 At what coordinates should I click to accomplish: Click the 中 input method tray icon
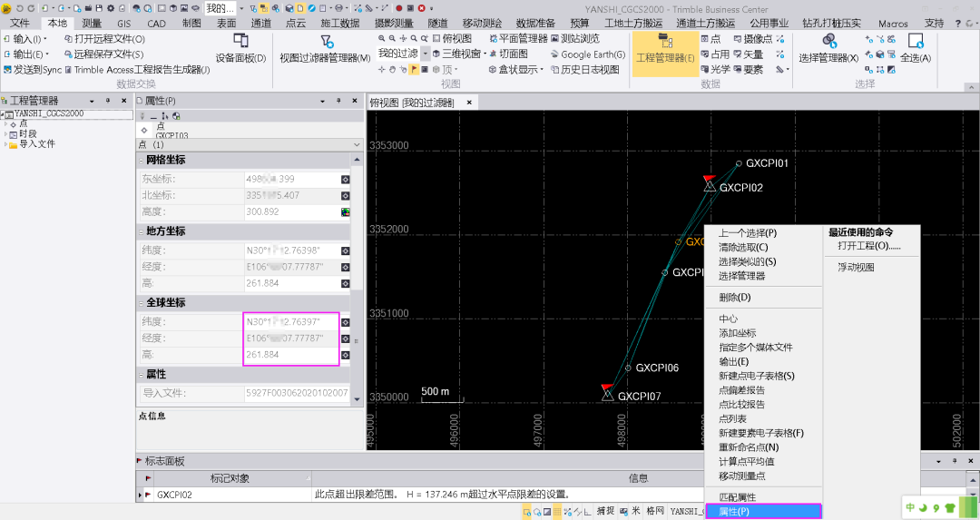coord(911,507)
